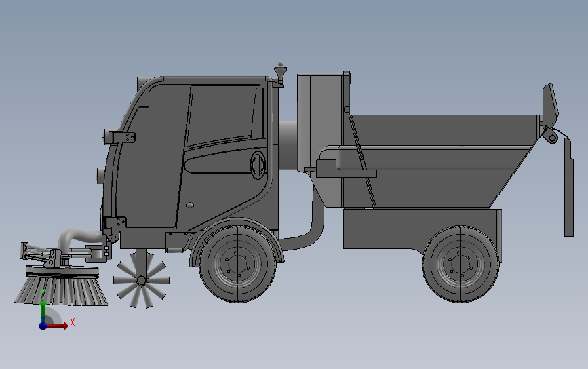Click the red X axis arrow of the triad
Image resolution: width=588 pixels, height=369 pixels.
pos(58,326)
